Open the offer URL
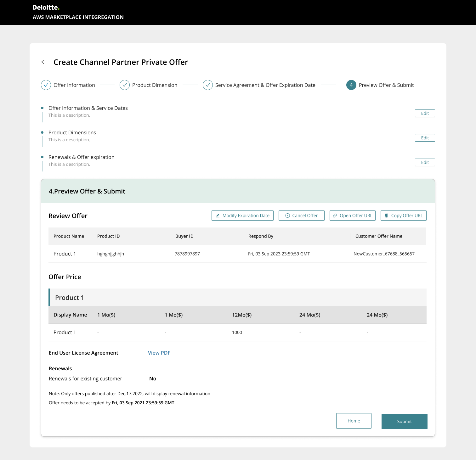This screenshot has width=476, height=460. (353, 216)
